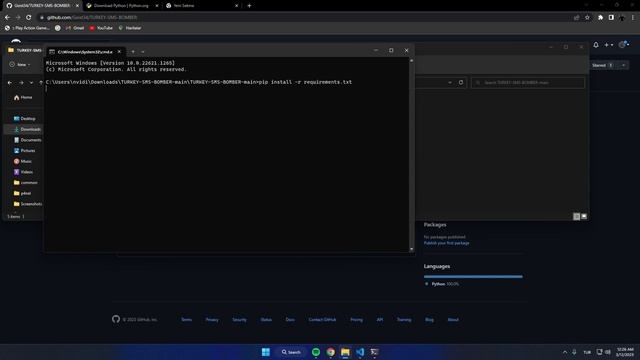Open the Chrome three-dot menu
This screenshot has width=640, height=360.
pos(633,18)
